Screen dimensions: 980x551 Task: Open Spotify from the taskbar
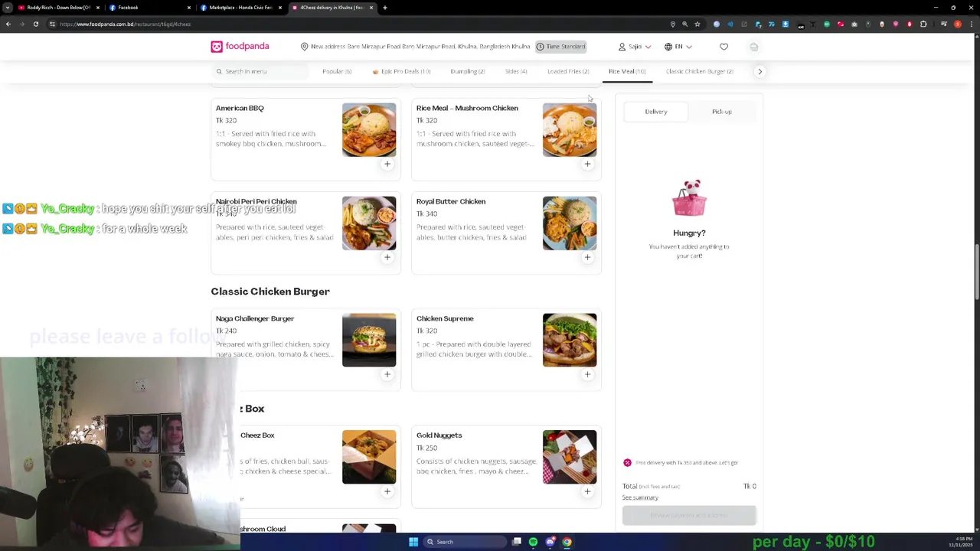click(533, 542)
